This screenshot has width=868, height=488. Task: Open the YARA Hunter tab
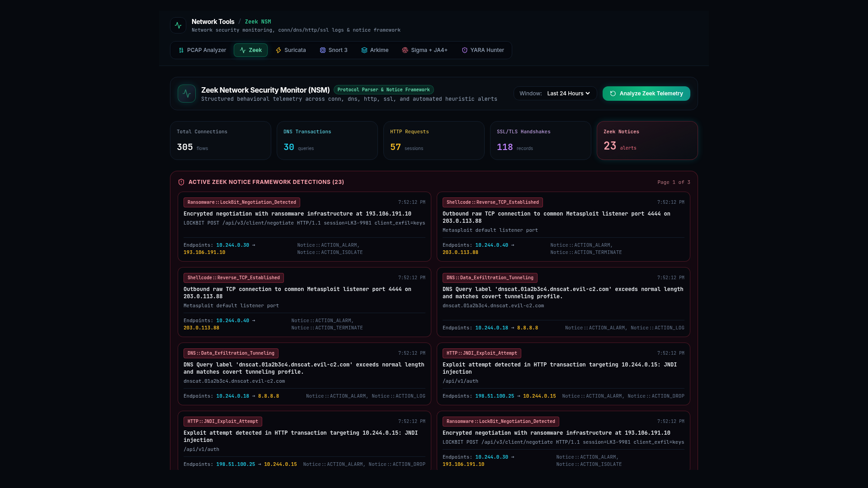(483, 50)
